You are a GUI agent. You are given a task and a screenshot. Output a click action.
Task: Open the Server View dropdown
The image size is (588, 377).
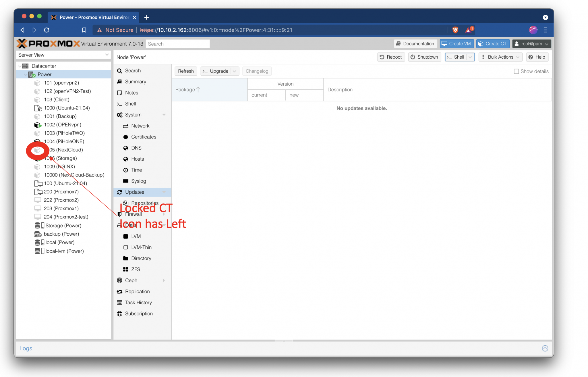click(107, 55)
